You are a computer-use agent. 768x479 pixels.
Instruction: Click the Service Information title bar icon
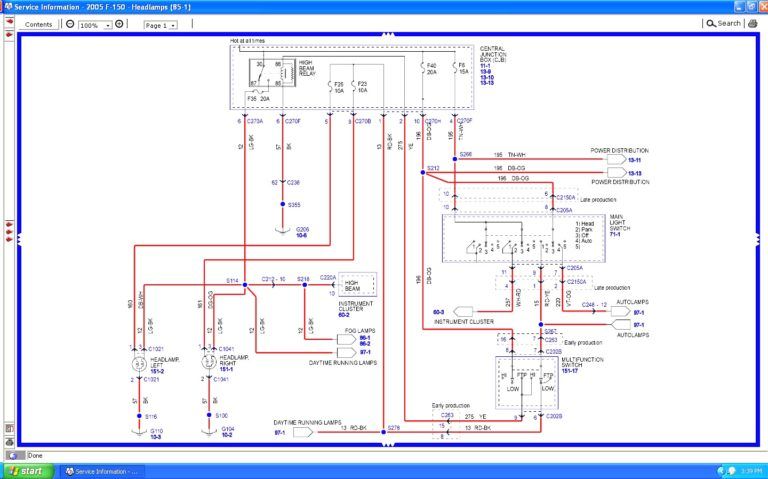point(8,7)
